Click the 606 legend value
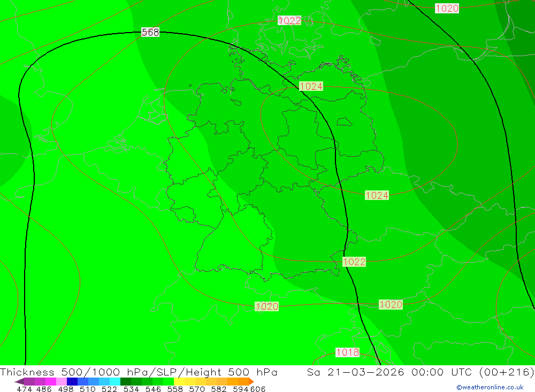 pyautogui.click(x=258, y=389)
